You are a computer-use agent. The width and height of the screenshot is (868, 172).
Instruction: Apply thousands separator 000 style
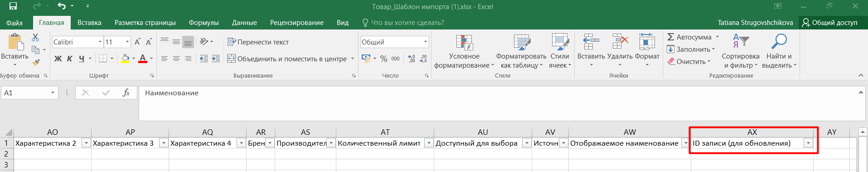(396, 59)
